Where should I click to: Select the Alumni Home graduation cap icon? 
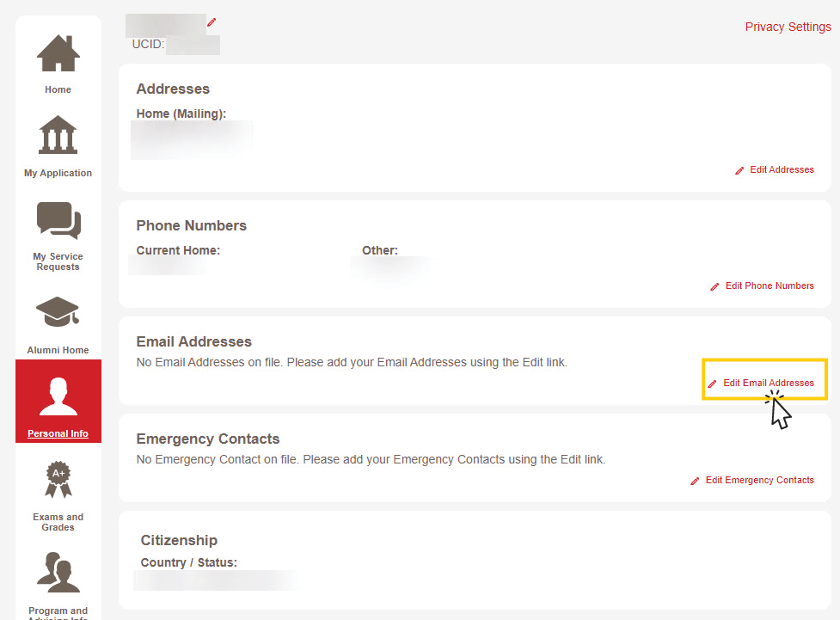coord(58,311)
